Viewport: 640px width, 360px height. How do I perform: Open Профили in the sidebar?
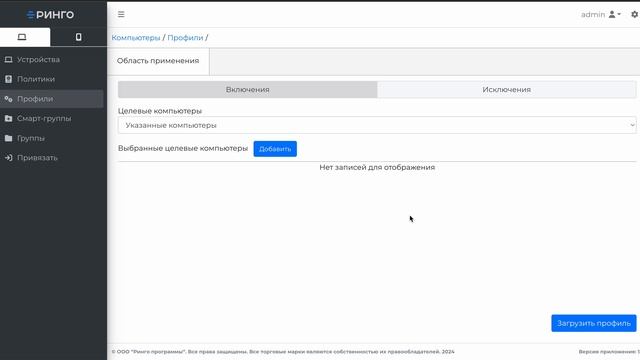pyautogui.click(x=51, y=99)
